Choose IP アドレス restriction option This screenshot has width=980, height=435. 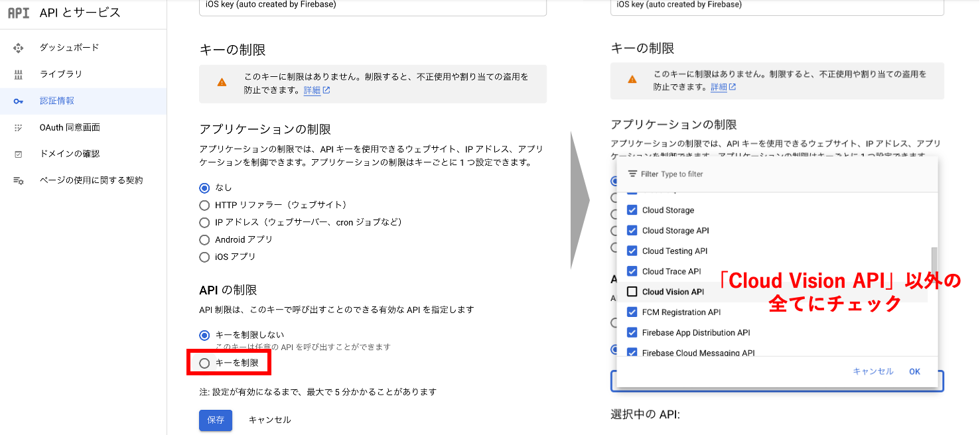(x=204, y=222)
